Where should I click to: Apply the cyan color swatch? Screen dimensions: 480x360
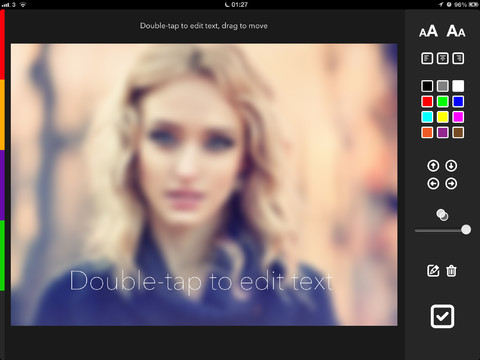point(427,117)
